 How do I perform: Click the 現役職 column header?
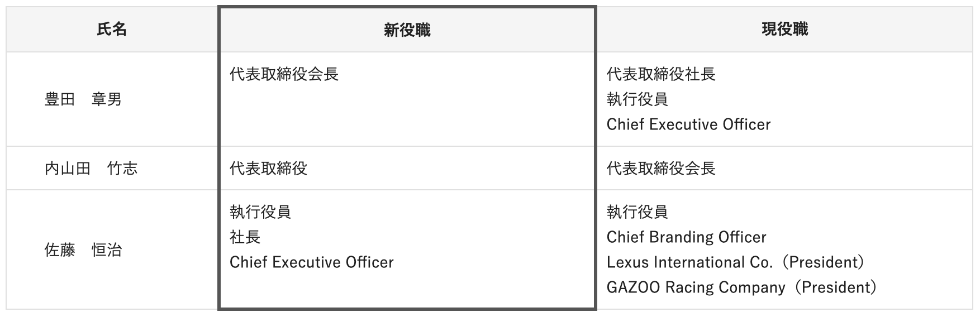[x=784, y=30]
